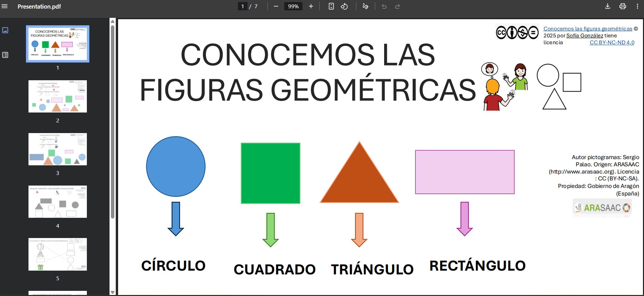This screenshot has height=296, width=644.
Task: Click the ARASAAC logo
Action: pos(602,208)
